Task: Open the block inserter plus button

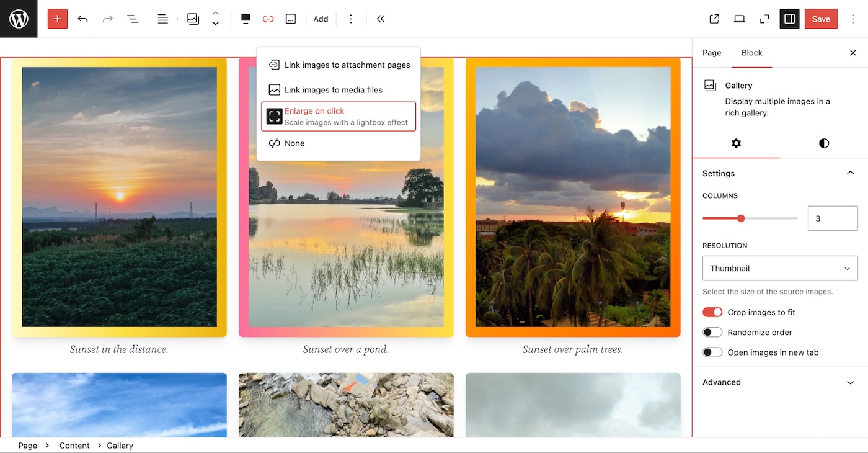Action: pos(58,19)
